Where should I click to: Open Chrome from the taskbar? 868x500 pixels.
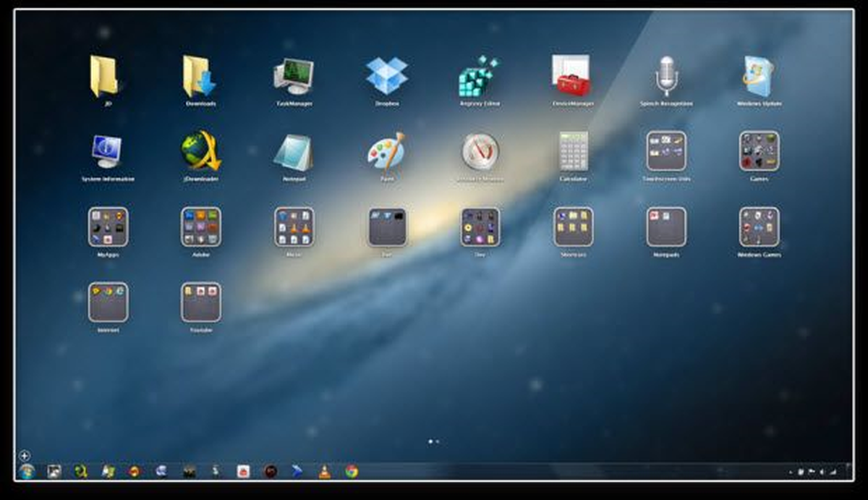point(351,473)
